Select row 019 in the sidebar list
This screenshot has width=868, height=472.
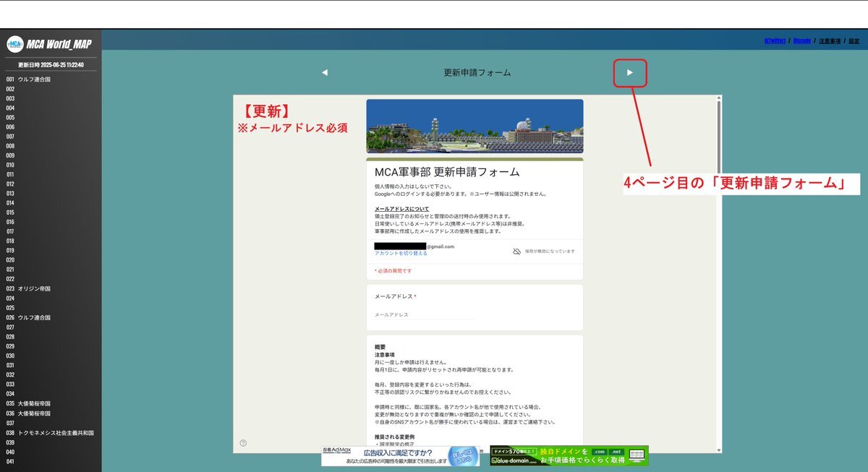click(51, 250)
